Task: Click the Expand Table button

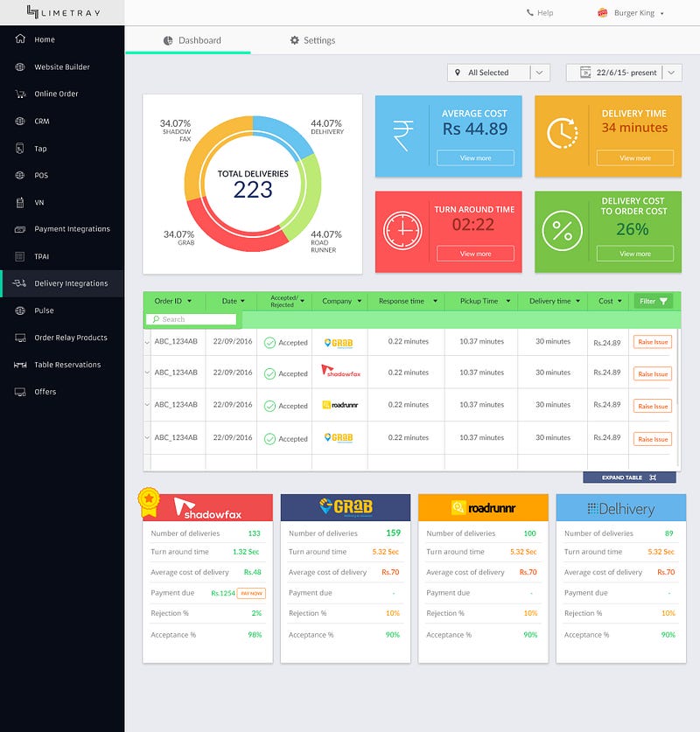Action: 629,478
